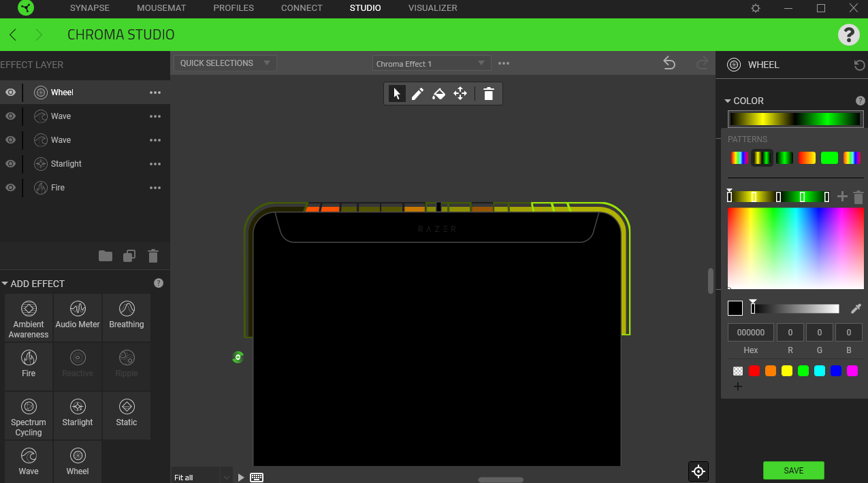This screenshot has height=483, width=868.
Task: Go back with the left arrow
Action: click(13, 35)
